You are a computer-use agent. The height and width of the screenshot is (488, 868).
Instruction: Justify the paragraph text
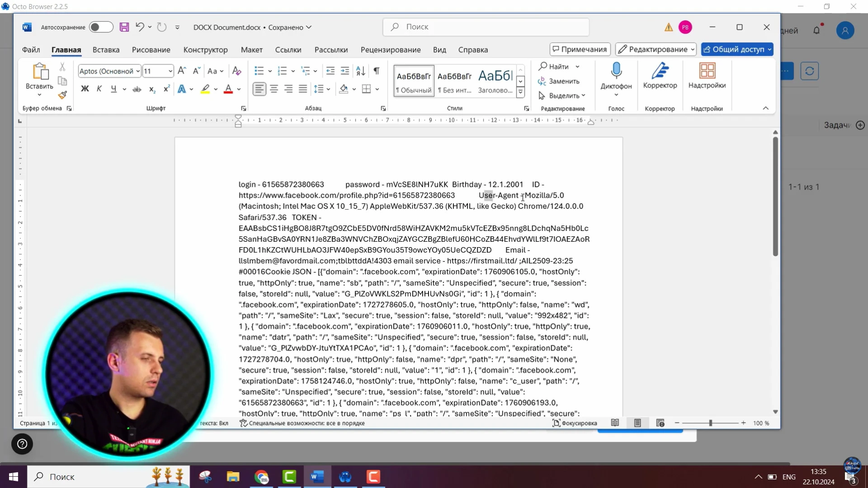[x=303, y=89]
